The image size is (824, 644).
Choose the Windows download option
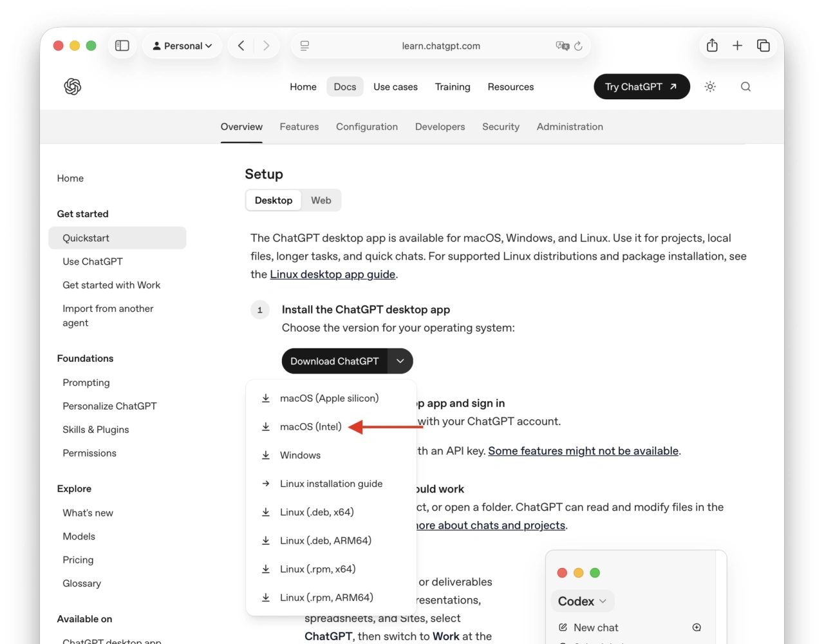(x=332, y=455)
